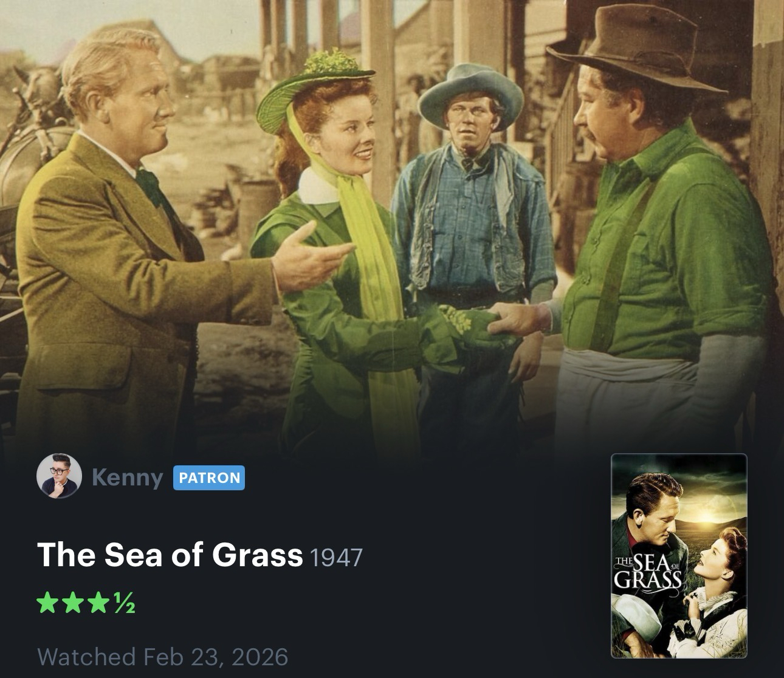Open the Watched Feb 23, 2026 date

click(162, 656)
